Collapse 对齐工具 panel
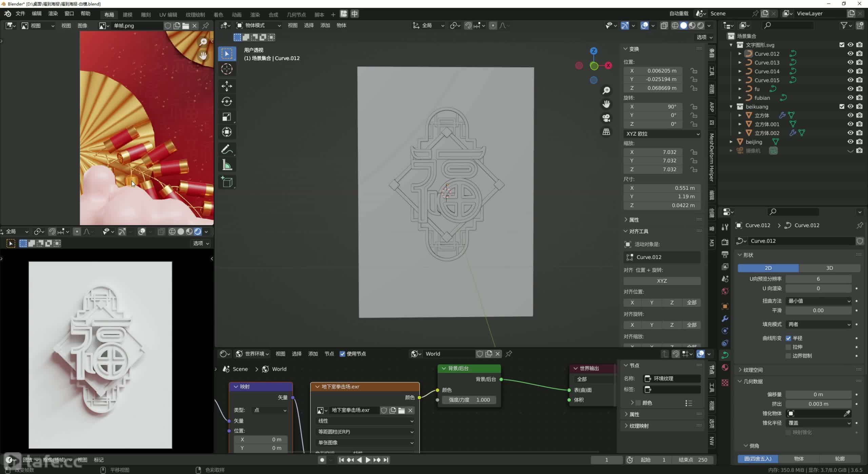 (638, 231)
